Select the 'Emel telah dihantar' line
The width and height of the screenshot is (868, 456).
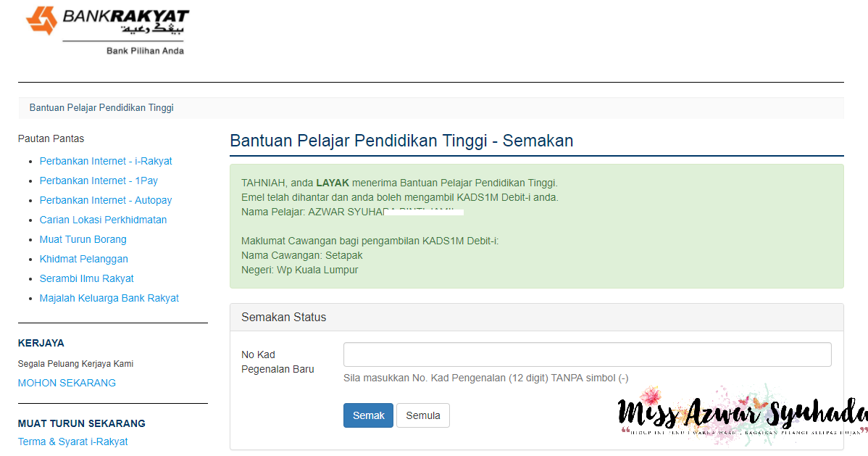click(x=400, y=197)
